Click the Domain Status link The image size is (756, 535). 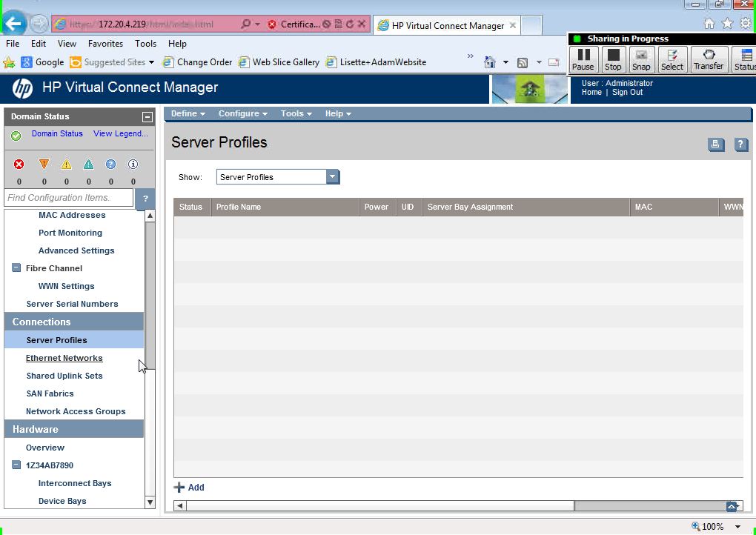[57, 133]
